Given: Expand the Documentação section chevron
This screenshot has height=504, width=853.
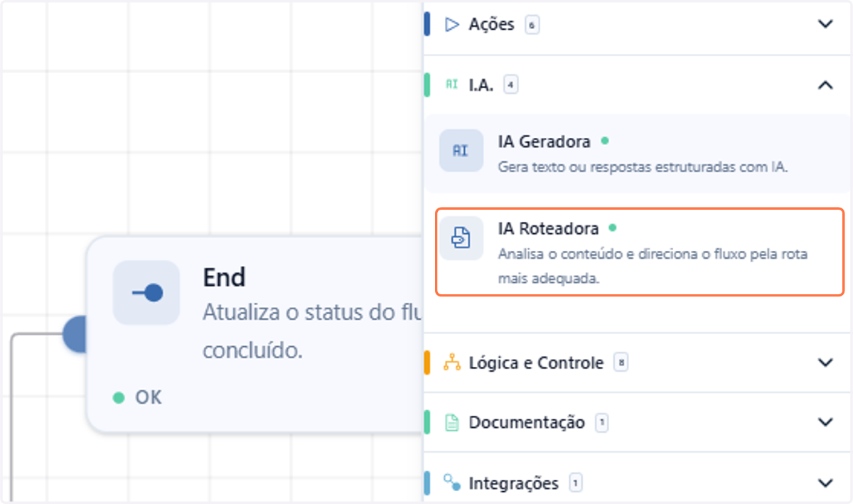Looking at the screenshot, I should 825,422.
